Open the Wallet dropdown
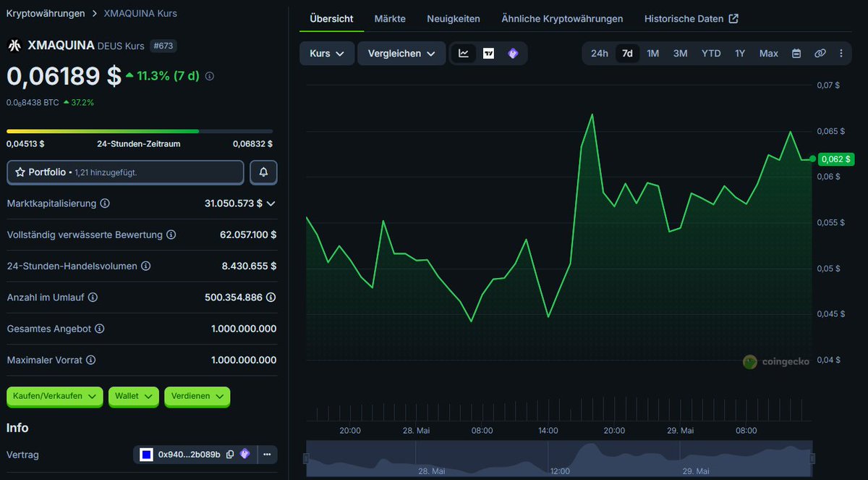 [134, 396]
